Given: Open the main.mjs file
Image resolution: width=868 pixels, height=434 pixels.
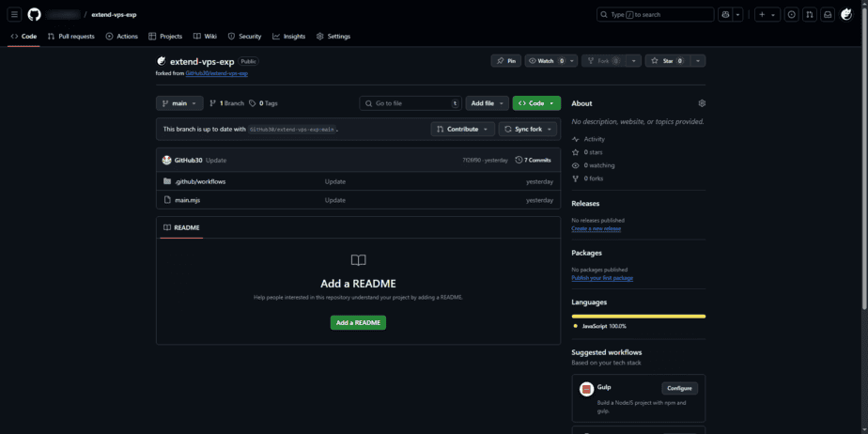Looking at the screenshot, I should [188, 200].
